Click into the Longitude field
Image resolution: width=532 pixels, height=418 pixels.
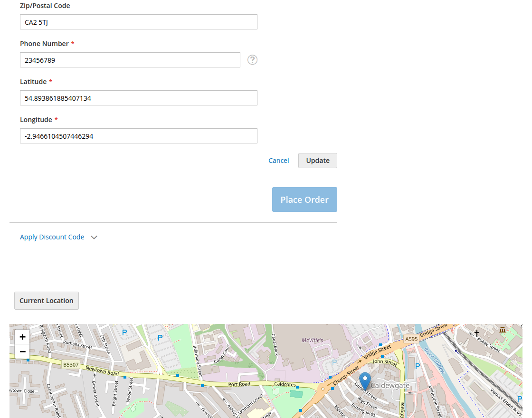coord(138,136)
